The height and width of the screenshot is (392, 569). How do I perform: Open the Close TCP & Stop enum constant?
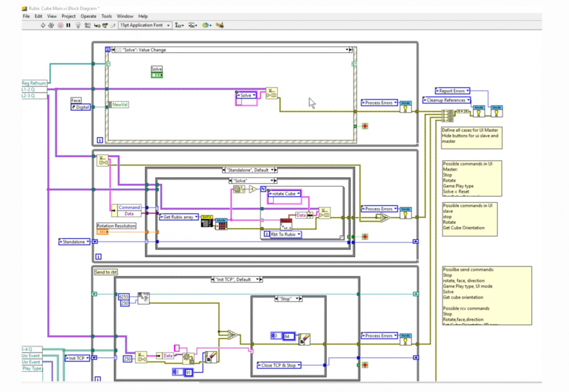coord(279,365)
